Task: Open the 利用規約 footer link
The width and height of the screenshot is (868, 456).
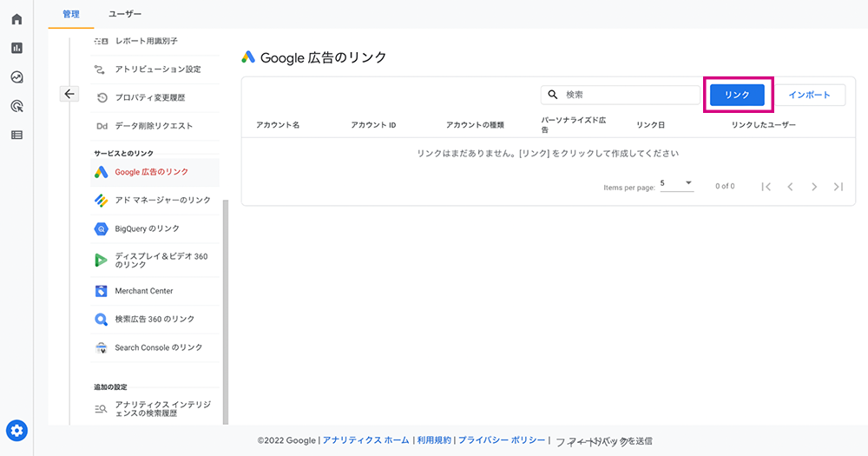Action: tap(434, 440)
